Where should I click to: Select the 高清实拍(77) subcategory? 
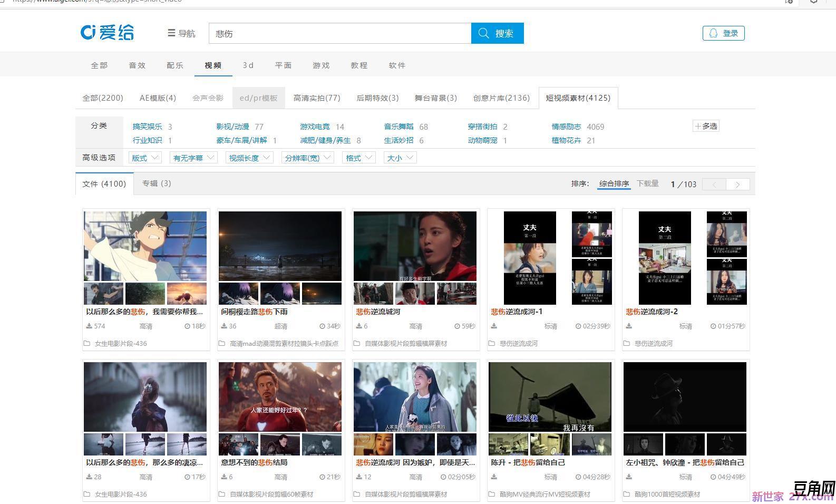[x=317, y=98]
